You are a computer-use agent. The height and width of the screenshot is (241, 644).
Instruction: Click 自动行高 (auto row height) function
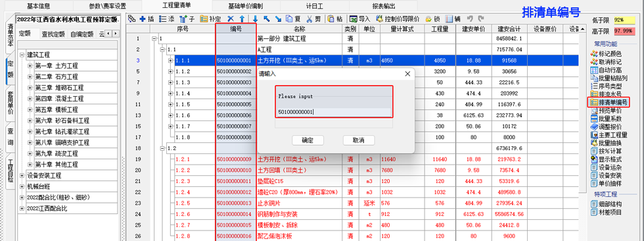[606, 70]
